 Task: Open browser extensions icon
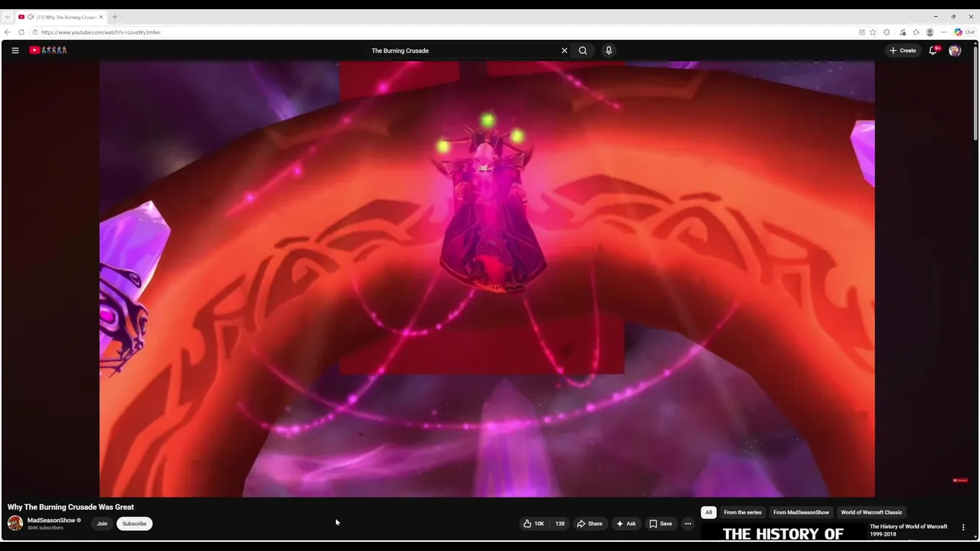[x=887, y=32]
